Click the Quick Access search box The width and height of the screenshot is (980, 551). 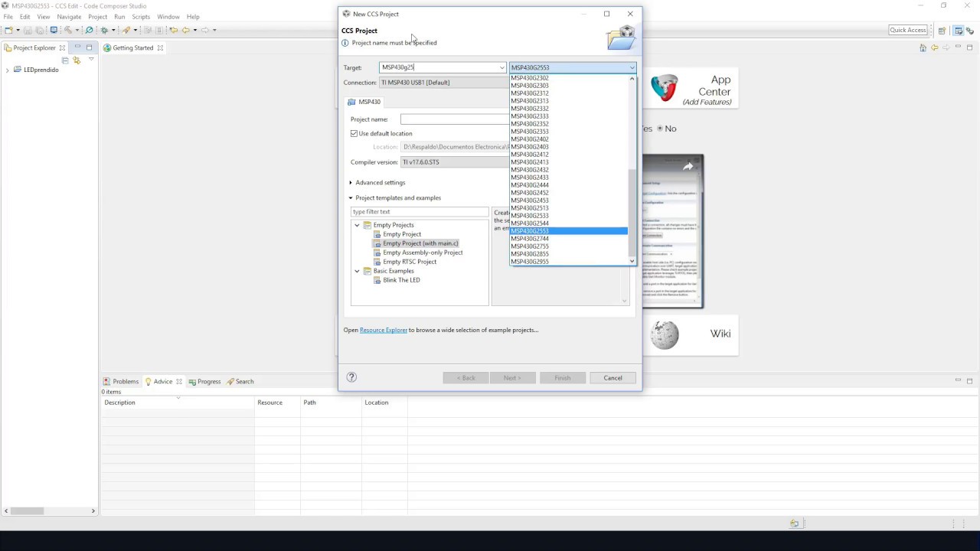click(x=908, y=30)
